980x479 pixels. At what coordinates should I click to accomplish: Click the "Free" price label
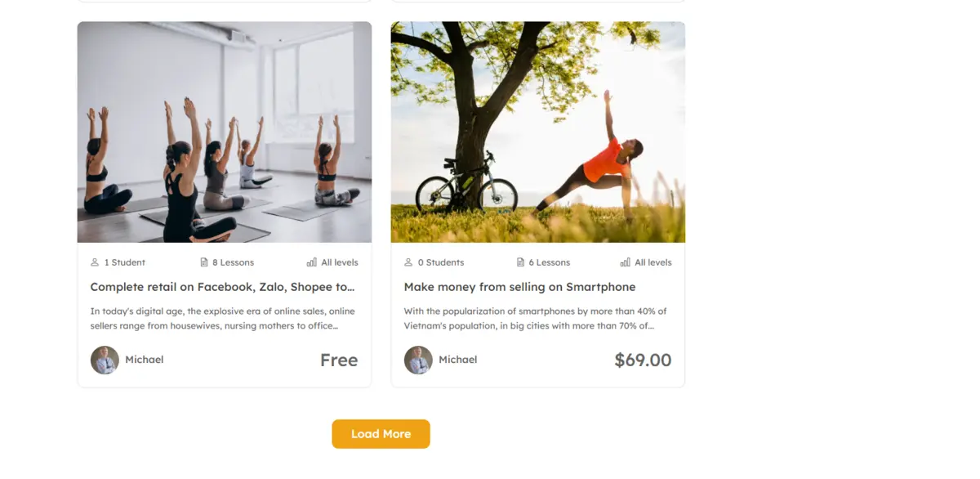coord(339,360)
